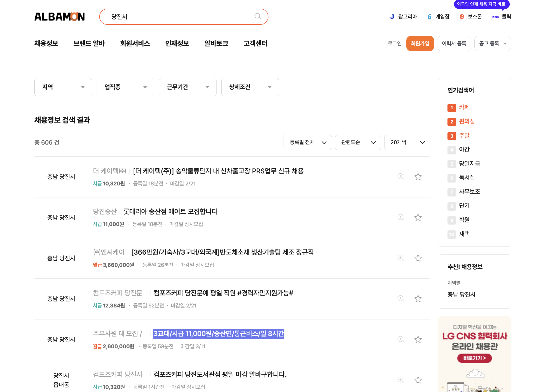Viewport: 546px width, 392px height.
Task: Preview the 롯데리아 송산점 job posting
Action: pos(401,217)
